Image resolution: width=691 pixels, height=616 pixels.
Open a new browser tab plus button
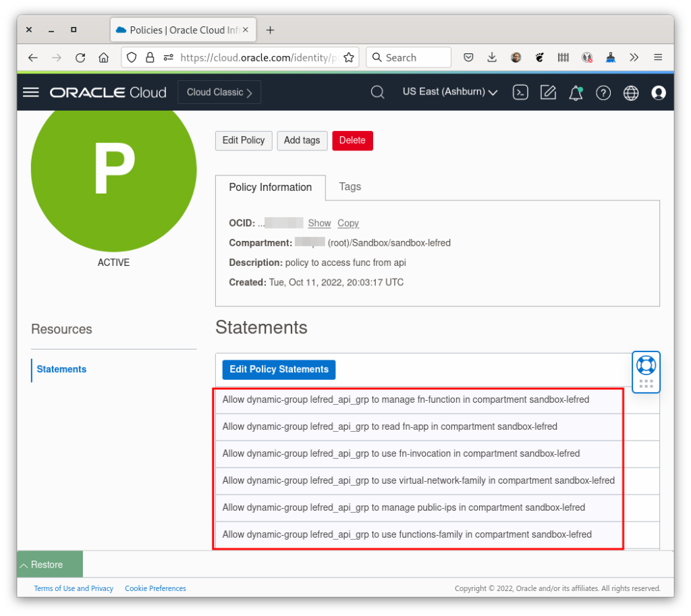click(270, 30)
